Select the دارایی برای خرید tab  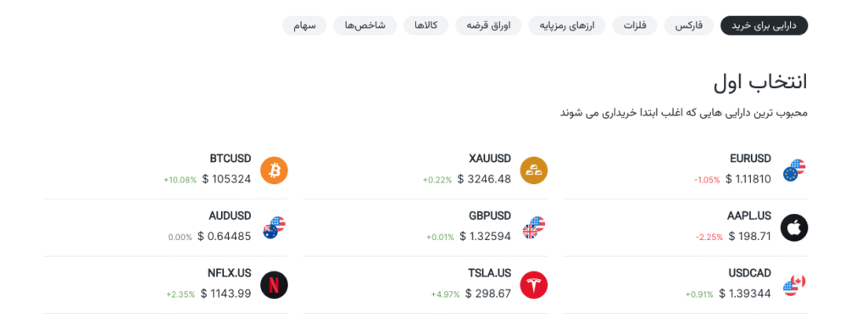[x=764, y=25]
